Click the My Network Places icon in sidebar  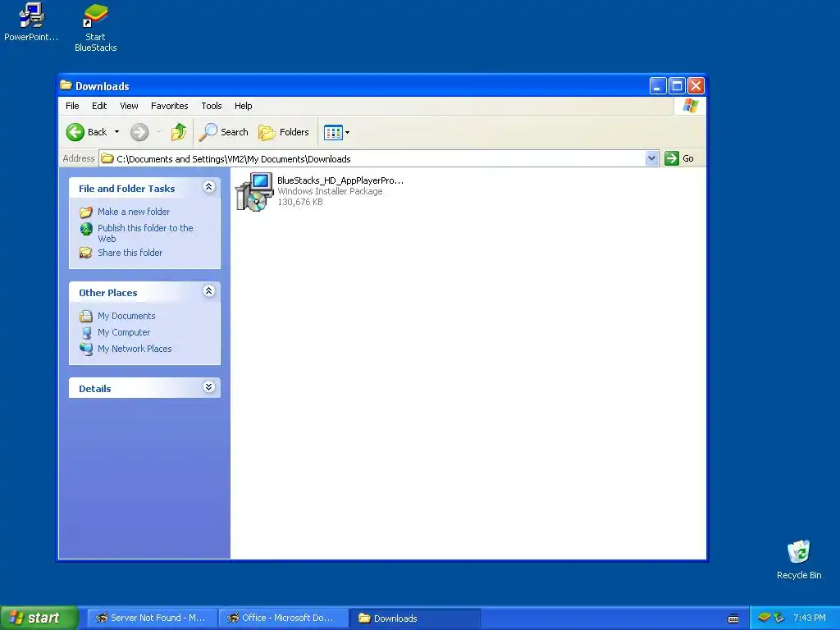85,349
